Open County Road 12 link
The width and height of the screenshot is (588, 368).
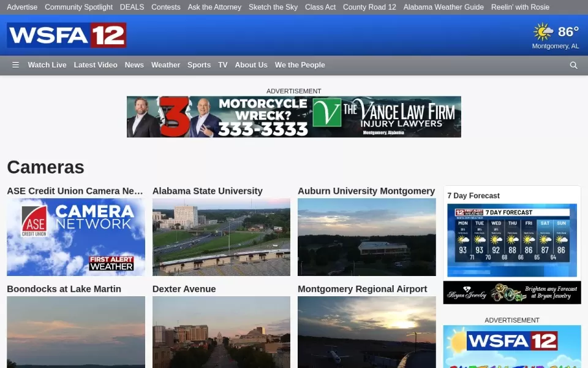coord(369,7)
